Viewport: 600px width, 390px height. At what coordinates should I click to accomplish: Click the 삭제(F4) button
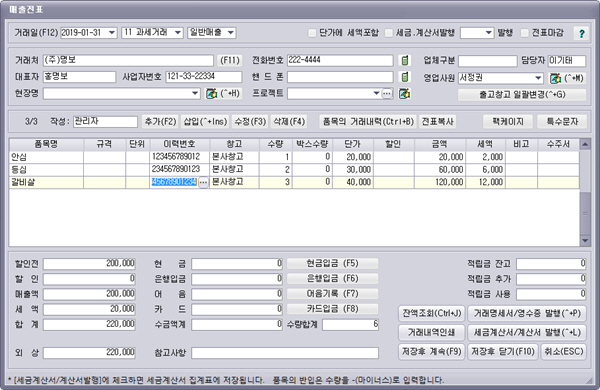click(289, 122)
